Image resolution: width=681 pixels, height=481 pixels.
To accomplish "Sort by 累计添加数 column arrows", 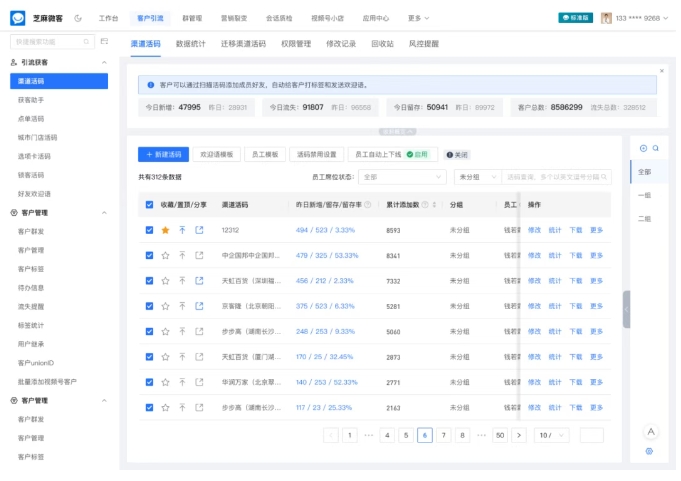I will click(434, 205).
